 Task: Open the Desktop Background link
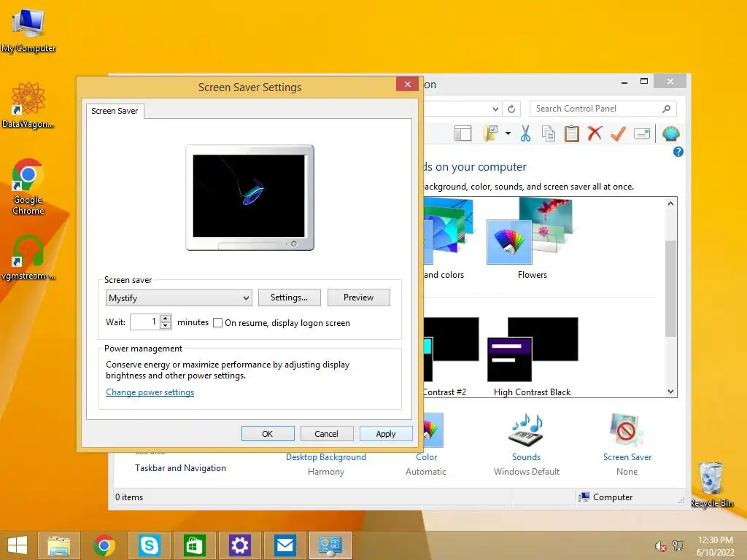[326, 457]
